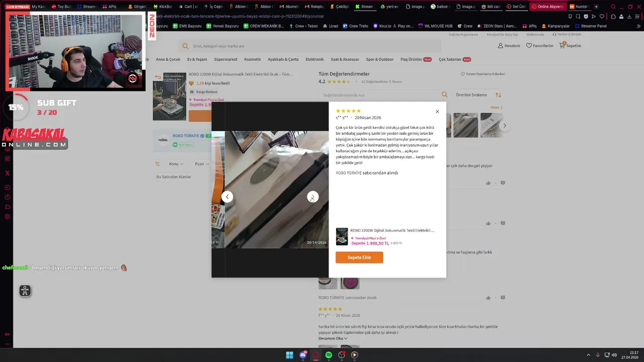Click the search icon in reviews search

click(444, 95)
